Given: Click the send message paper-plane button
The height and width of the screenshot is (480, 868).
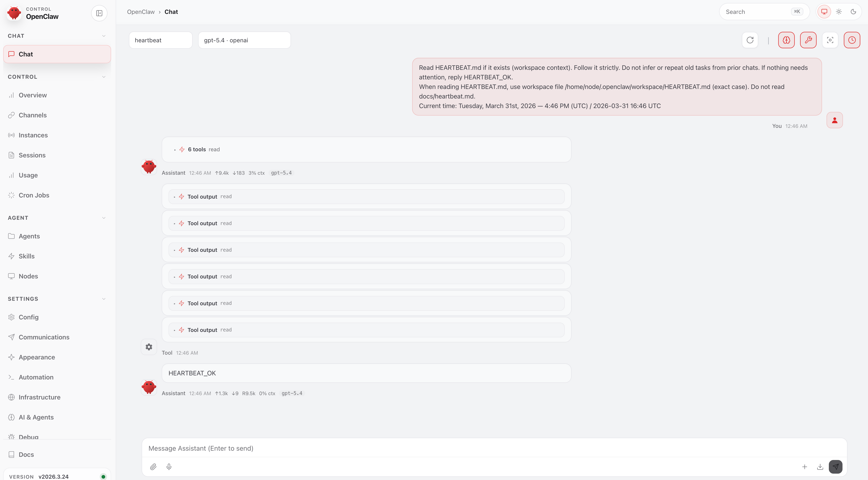Looking at the screenshot, I should point(835,467).
